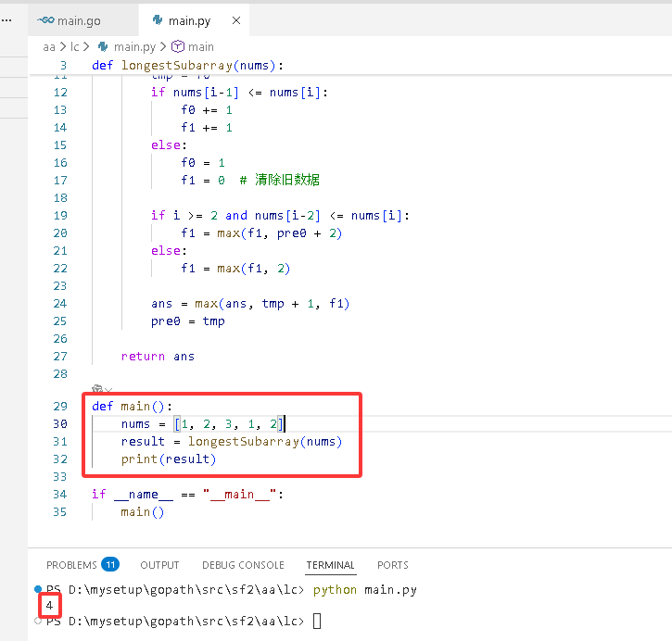Image resolution: width=672 pixels, height=641 pixels.
Task: Close the main.py tab
Action: tap(236, 20)
